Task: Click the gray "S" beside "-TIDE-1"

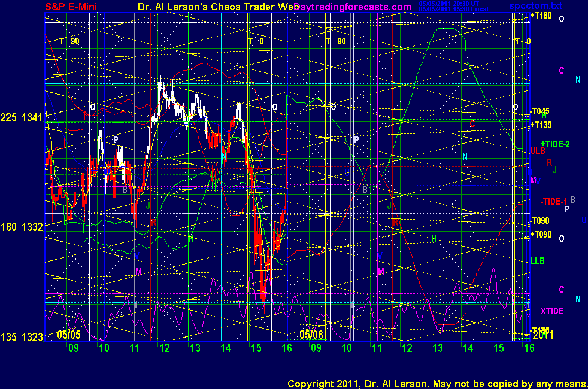Action: 572,200
